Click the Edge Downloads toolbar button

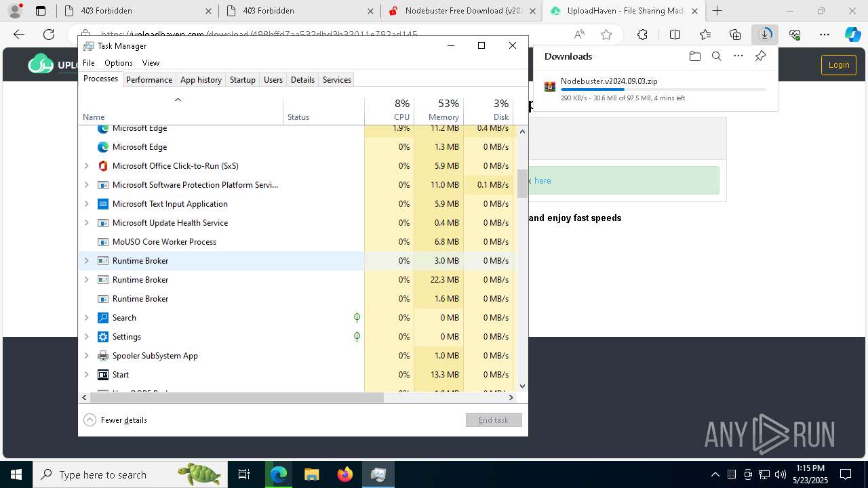coord(765,35)
